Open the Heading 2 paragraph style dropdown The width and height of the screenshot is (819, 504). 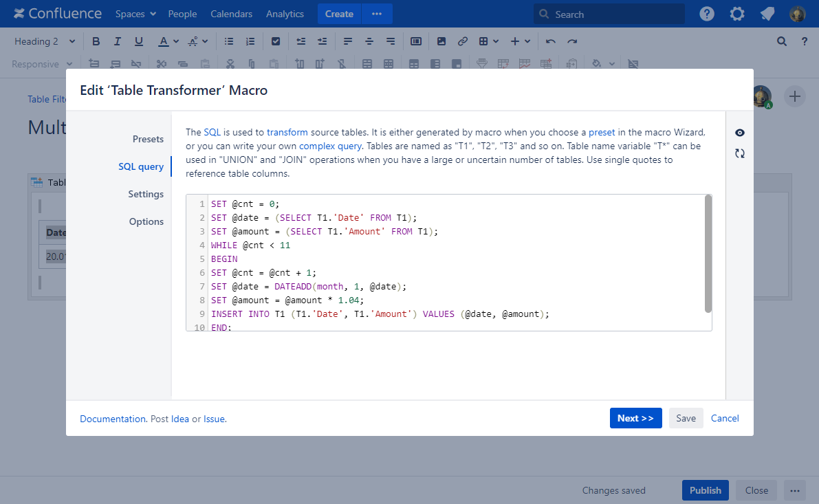tap(45, 41)
